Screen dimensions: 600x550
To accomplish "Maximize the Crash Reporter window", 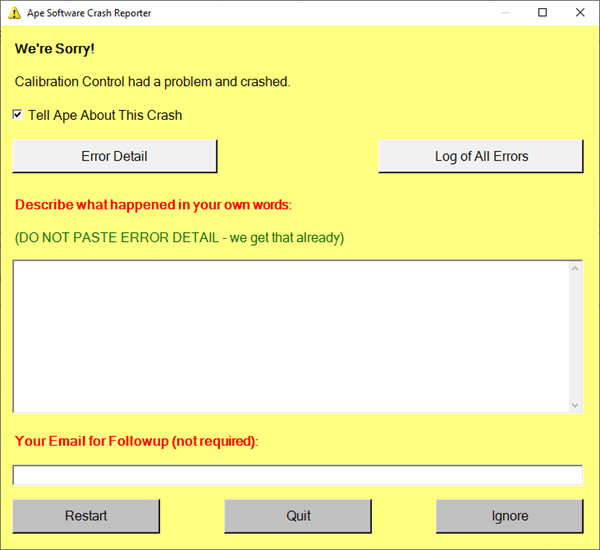I will click(x=542, y=13).
